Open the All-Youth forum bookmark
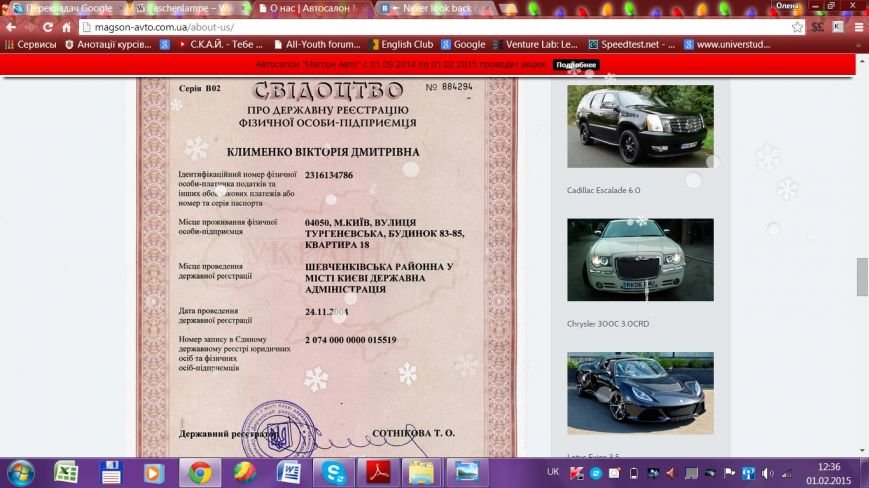 coord(317,44)
